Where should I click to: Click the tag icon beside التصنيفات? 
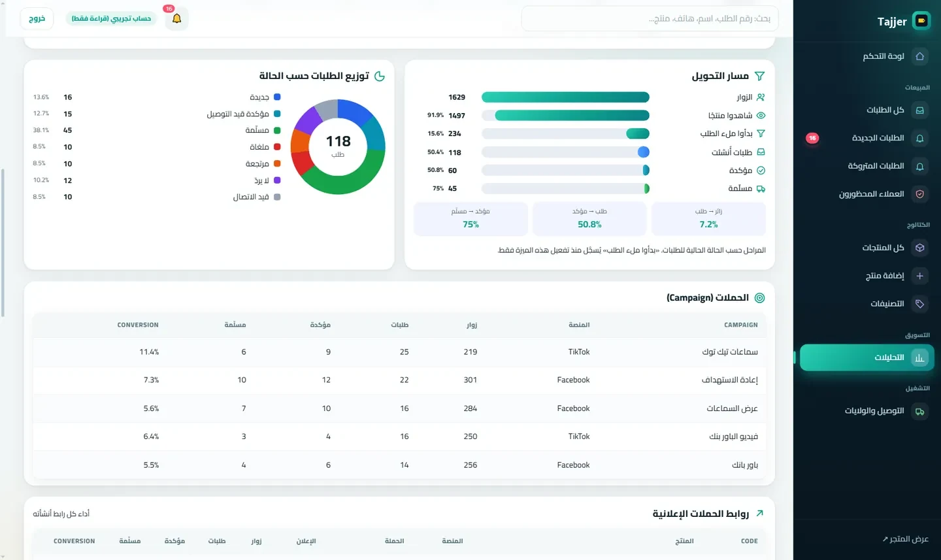(x=919, y=304)
